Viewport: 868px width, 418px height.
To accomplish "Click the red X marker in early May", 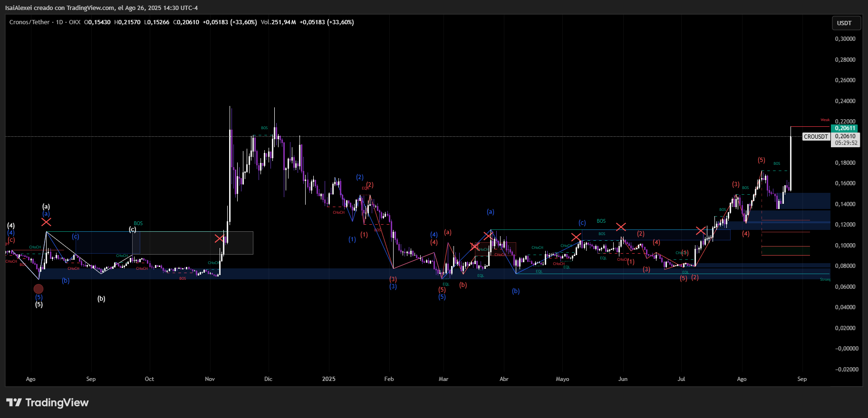I will point(576,237).
